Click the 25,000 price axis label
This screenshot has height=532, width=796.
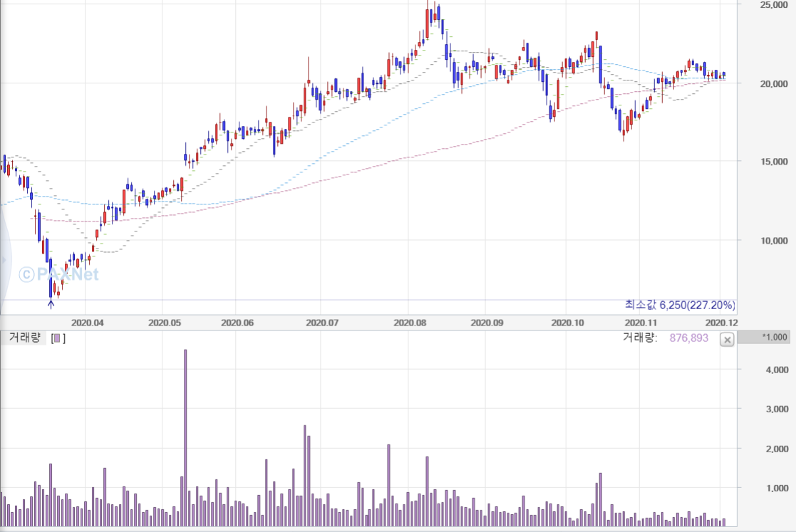click(774, 4)
